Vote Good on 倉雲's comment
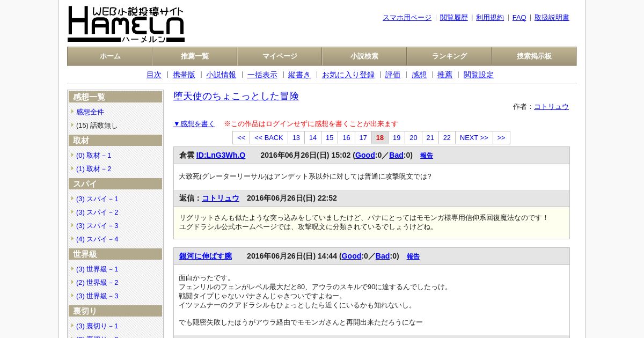The width and height of the screenshot is (644, 338). pyautogui.click(x=365, y=156)
